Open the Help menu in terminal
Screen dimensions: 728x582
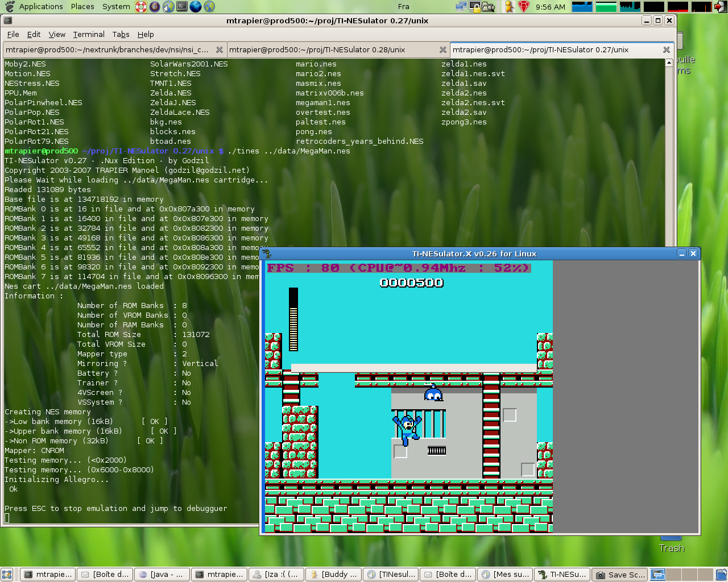146,34
